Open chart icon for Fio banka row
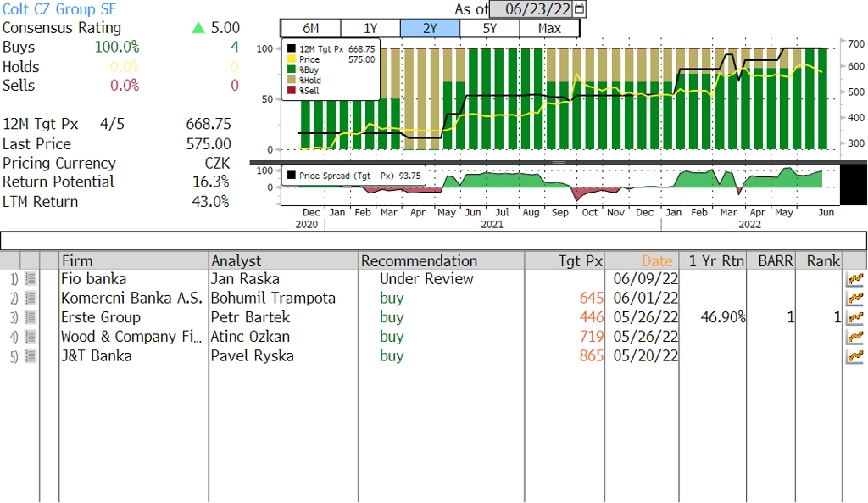 (855, 279)
